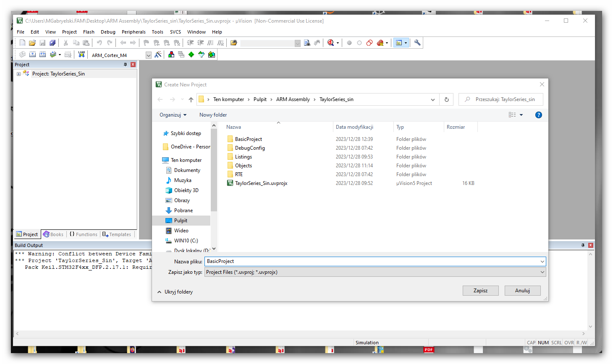The image size is (613, 364).
Task: Click the Nazwa pliku text field
Action: point(375,261)
